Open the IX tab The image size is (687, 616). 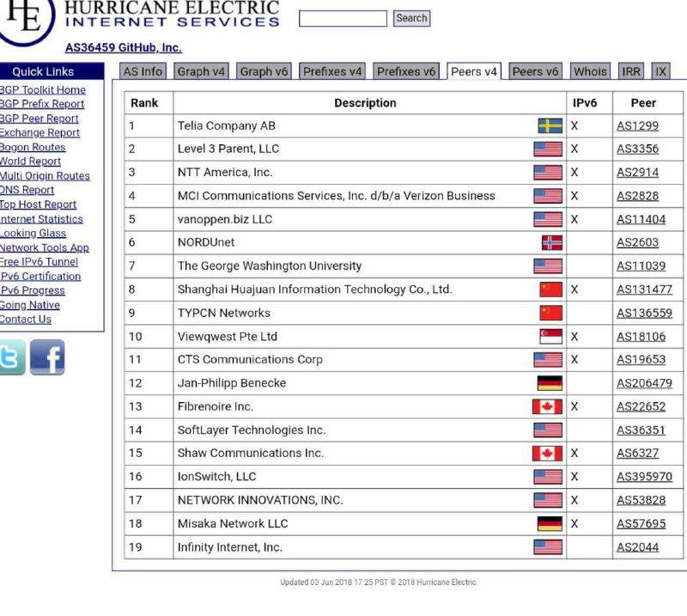click(660, 71)
